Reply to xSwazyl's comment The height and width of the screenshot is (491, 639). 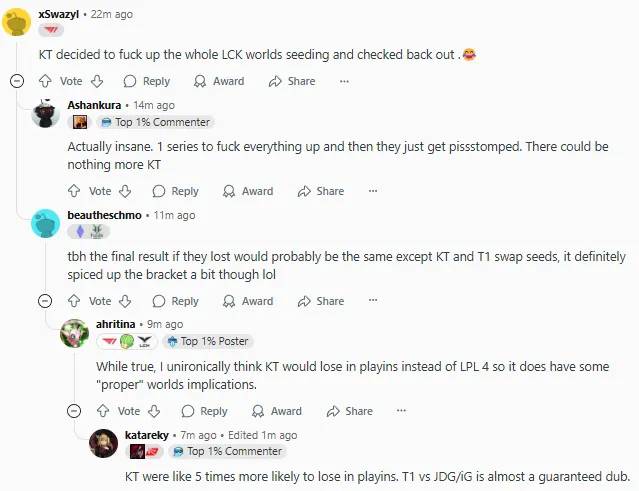coord(147,81)
